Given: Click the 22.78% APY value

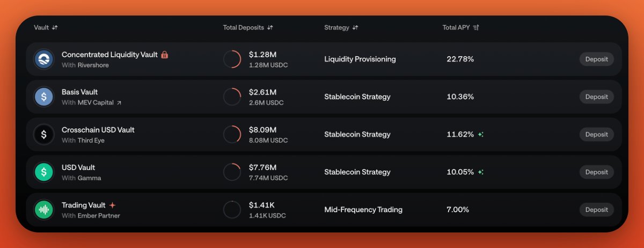Looking at the screenshot, I should [x=460, y=59].
